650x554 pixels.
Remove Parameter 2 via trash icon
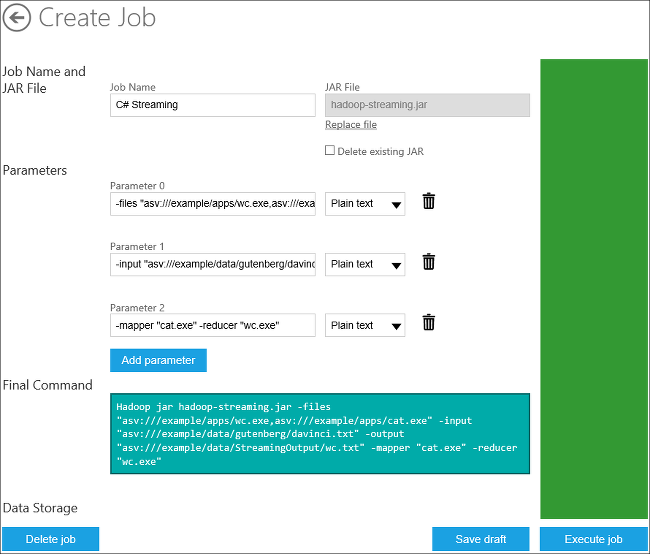tap(429, 323)
